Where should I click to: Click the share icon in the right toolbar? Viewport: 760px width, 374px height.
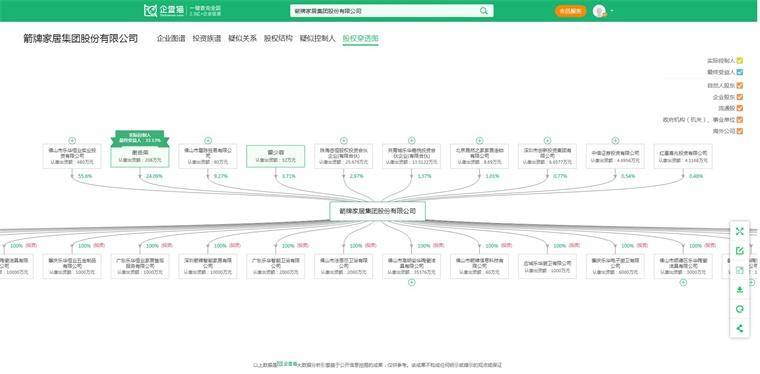tap(740, 328)
